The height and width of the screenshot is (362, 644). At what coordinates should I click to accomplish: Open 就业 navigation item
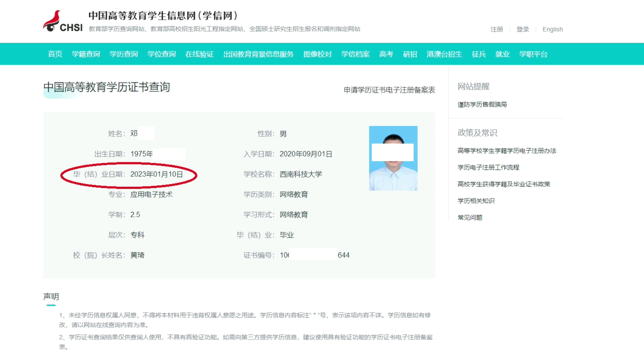[502, 54]
